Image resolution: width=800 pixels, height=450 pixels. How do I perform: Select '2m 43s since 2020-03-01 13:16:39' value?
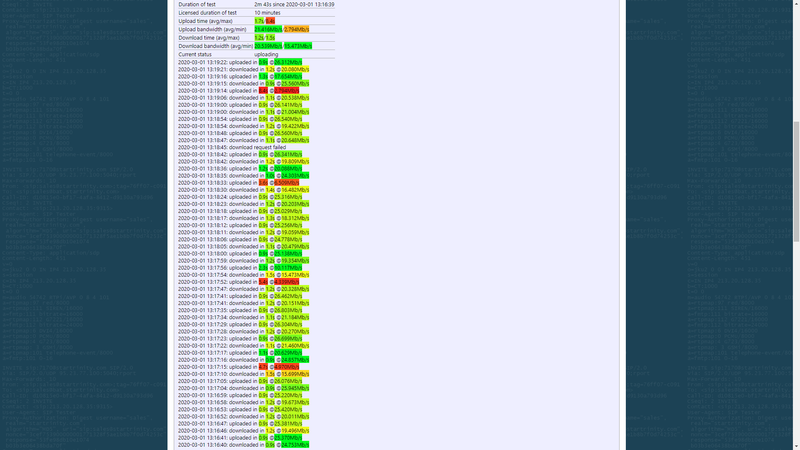tap(294, 4)
